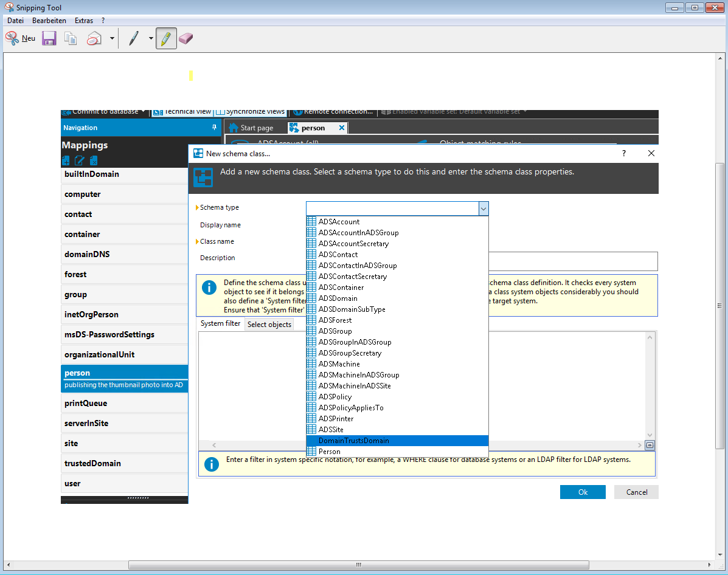Open the Extras menu
This screenshot has height=575, width=728.
point(83,21)
